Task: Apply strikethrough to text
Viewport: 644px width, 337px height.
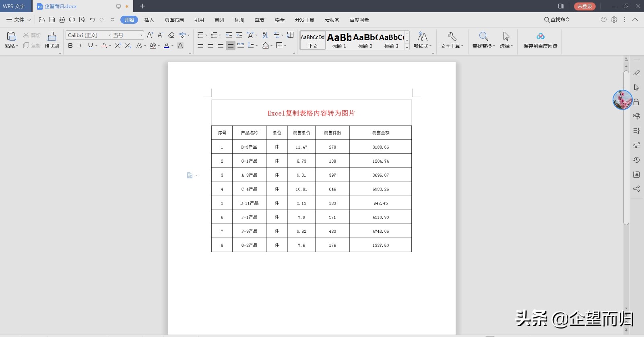Action: (104, 46)
